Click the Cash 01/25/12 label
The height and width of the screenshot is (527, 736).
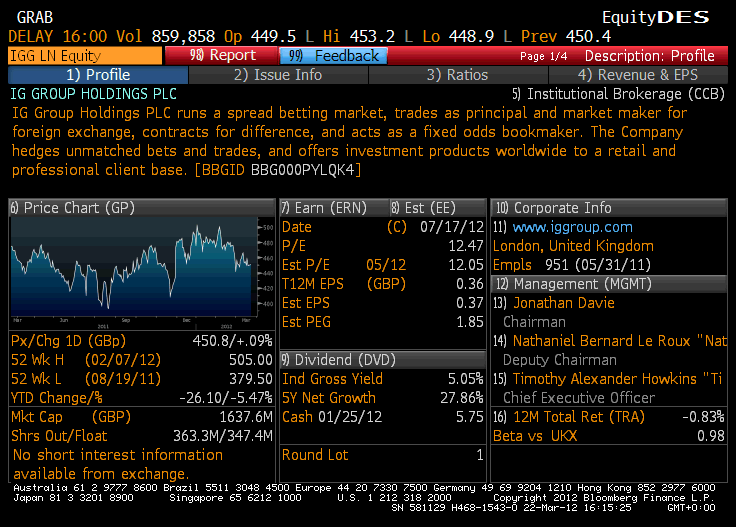click(332, 417)
